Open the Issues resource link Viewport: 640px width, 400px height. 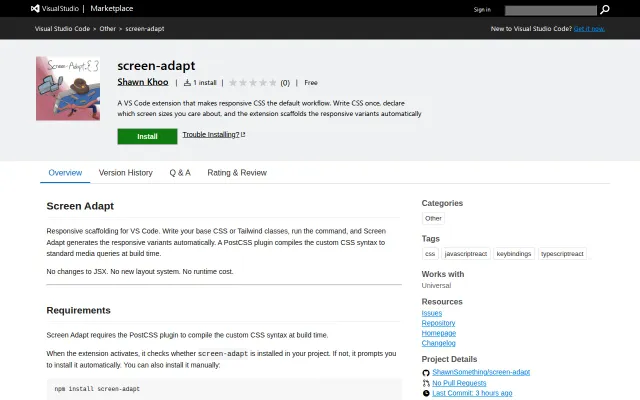[432, 313]
